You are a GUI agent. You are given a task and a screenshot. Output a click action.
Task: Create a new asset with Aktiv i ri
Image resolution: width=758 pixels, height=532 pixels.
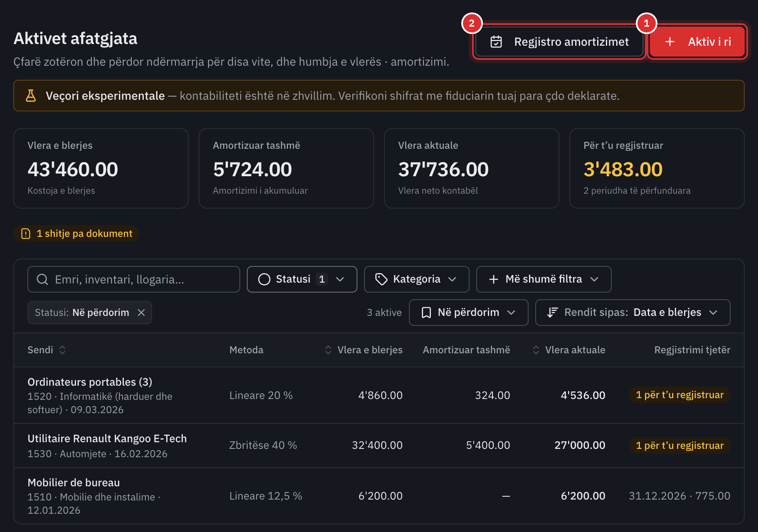point(697,42)
